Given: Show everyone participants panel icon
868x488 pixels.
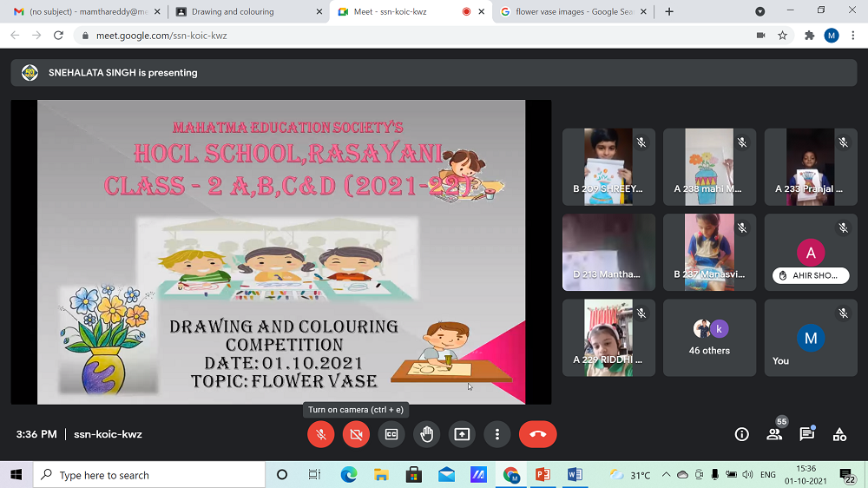Looking at the screenshot, I should click(x=774, y=434).
